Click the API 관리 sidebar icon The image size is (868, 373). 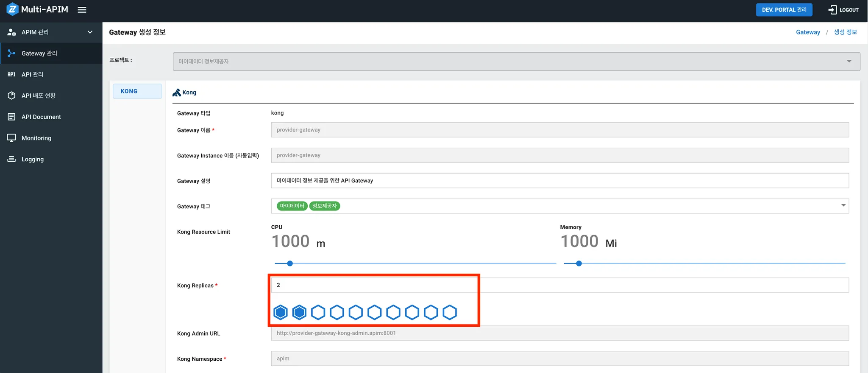[x=11, y=74]
